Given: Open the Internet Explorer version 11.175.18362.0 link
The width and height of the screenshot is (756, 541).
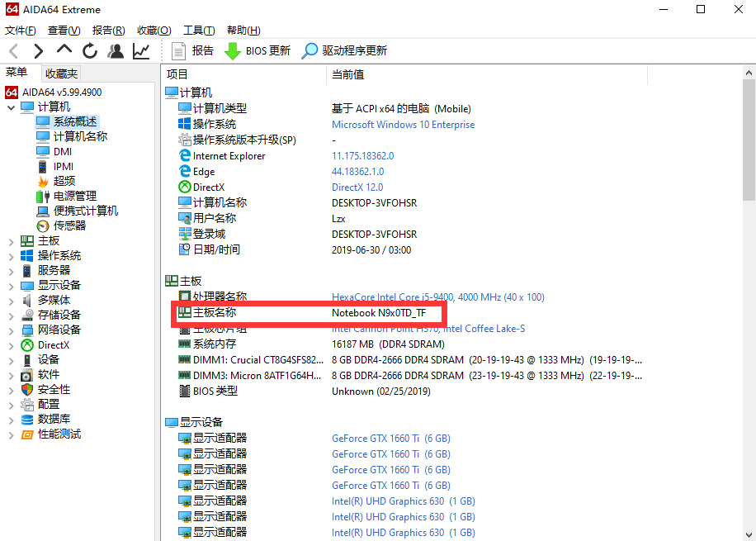Looking at the screenshot, I should 362,156.
